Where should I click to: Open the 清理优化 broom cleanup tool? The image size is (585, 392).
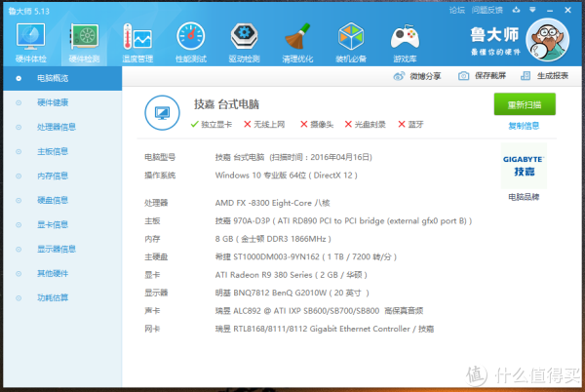(297, 42)
